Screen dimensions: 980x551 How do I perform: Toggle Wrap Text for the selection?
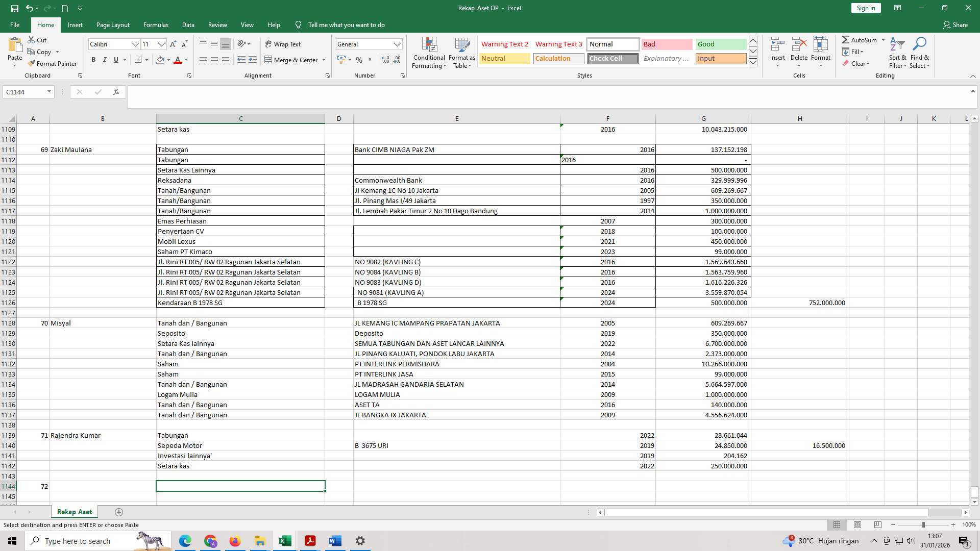pyautogui.click(x=283, y=44)
